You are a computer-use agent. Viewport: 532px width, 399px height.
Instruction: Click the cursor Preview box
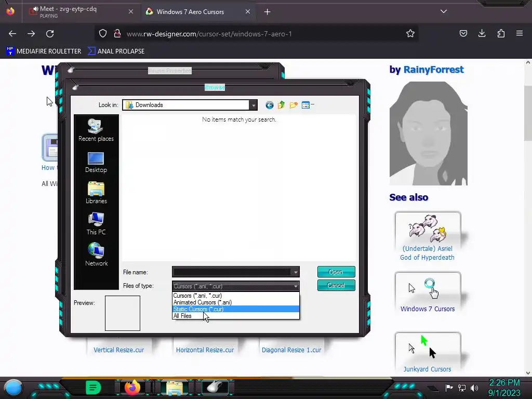point(123,313)
